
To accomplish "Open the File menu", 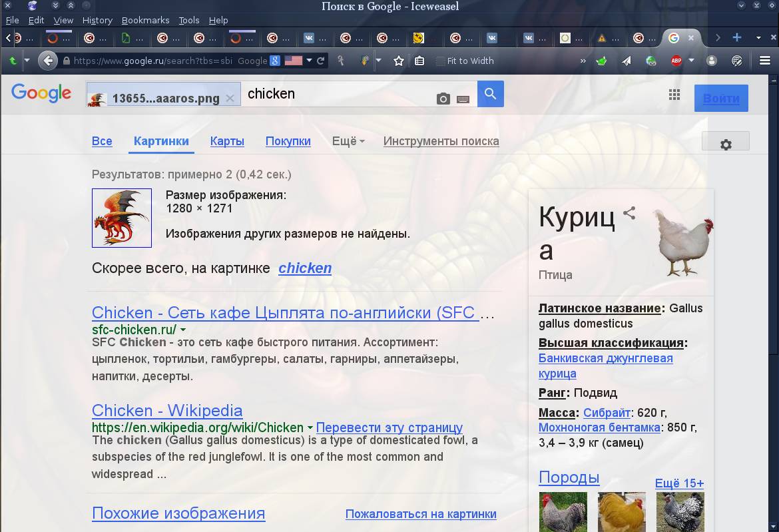I will 12,21.
